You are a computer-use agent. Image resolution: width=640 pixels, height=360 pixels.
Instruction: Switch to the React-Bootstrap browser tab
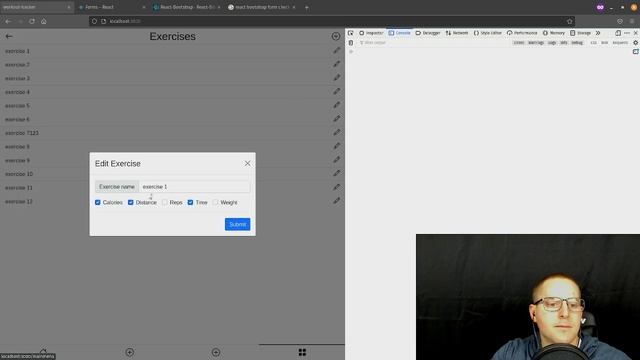pyautogui.click(x=187, y=7)
